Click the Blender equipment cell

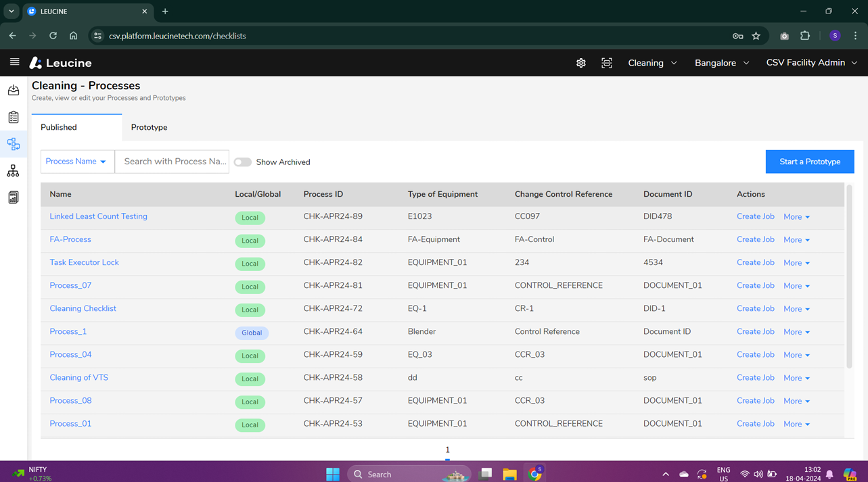[421, 331]
